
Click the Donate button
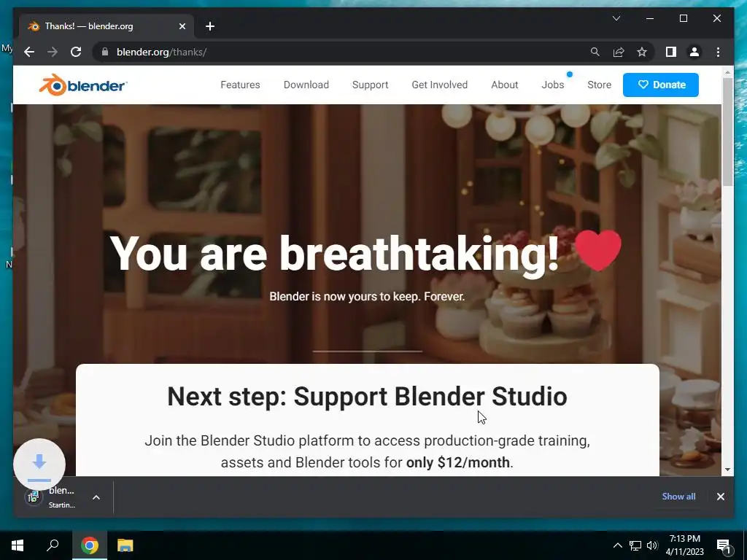[661, 85]
